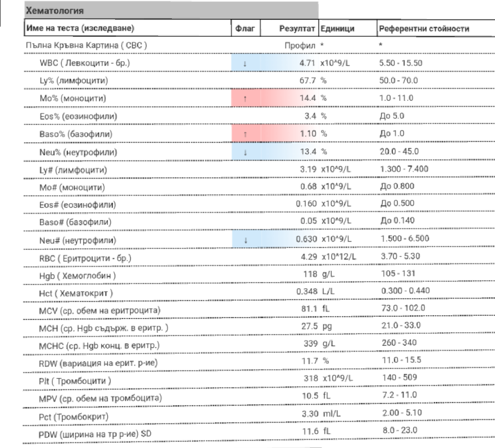Click the blue highlighted 0.630 result value
Screen dimensions: 495x448
click(x=306, y=240)
